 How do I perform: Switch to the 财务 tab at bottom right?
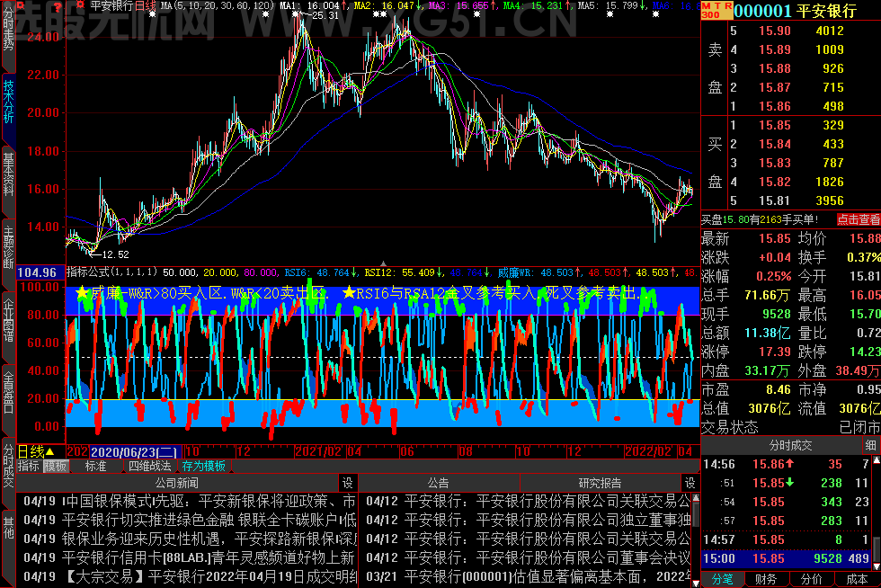(766, 579)
